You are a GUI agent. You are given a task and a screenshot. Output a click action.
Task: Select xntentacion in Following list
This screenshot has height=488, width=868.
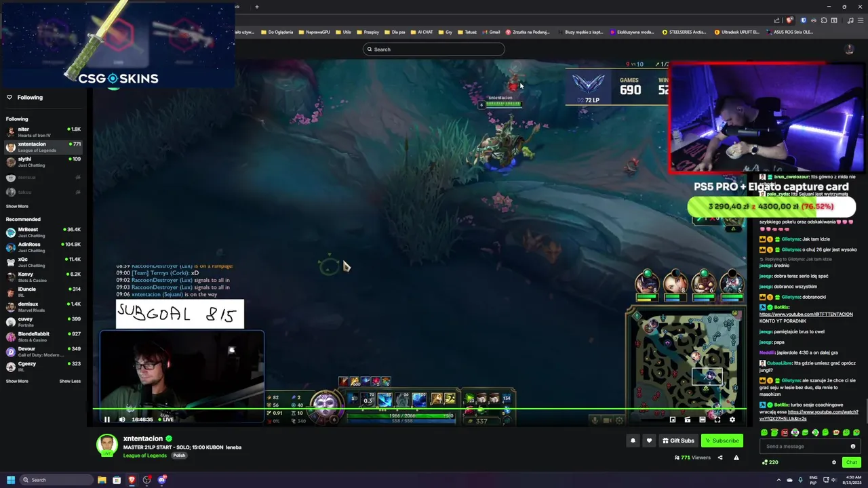[43, 146]
